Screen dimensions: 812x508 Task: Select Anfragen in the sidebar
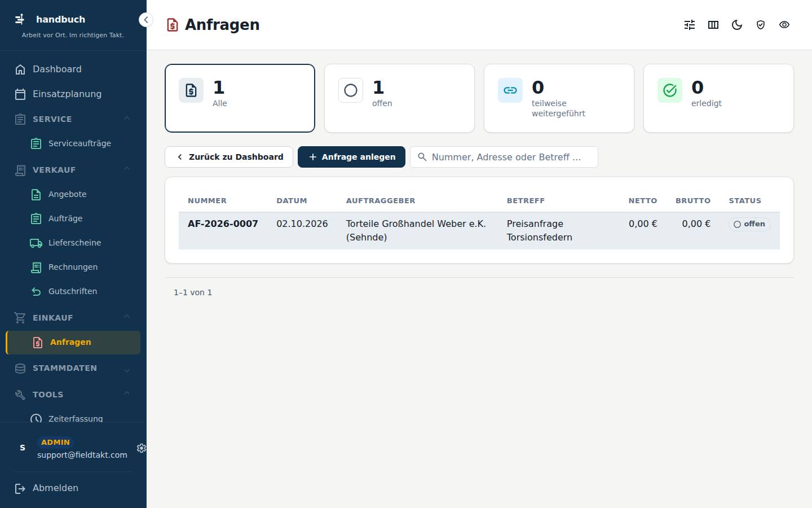coord(73,342)
